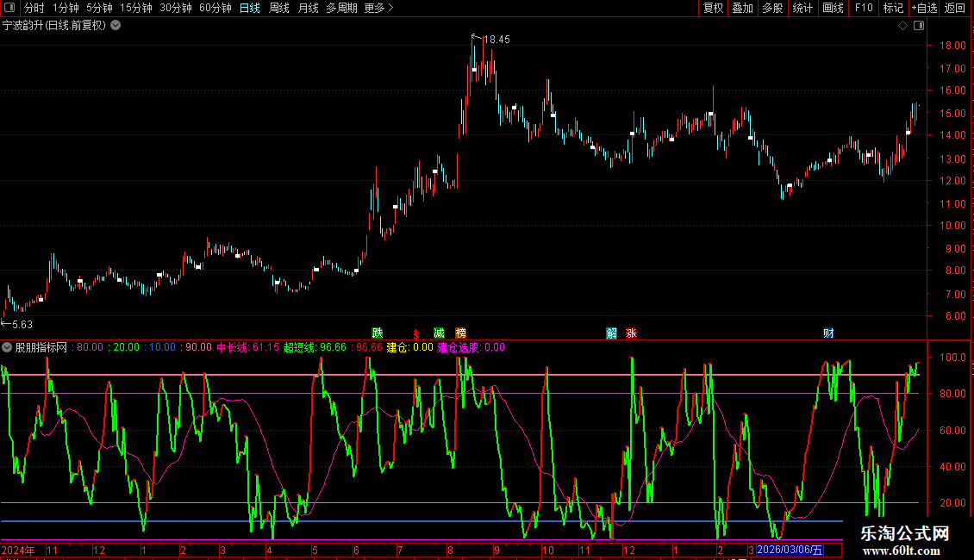974x560 pixels.
Task: Click the green 跌 info marker
Action: [x=377, y=333]
